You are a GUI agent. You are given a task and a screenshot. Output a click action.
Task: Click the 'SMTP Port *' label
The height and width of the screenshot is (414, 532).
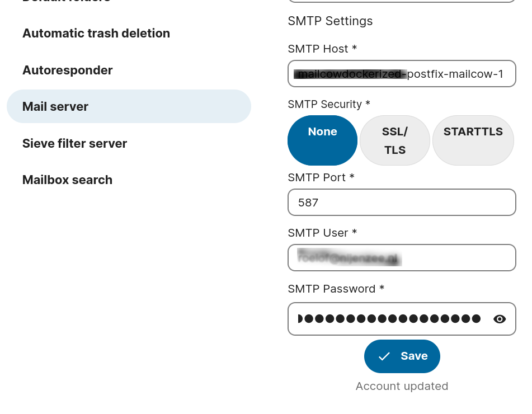(x=321, y=177)
